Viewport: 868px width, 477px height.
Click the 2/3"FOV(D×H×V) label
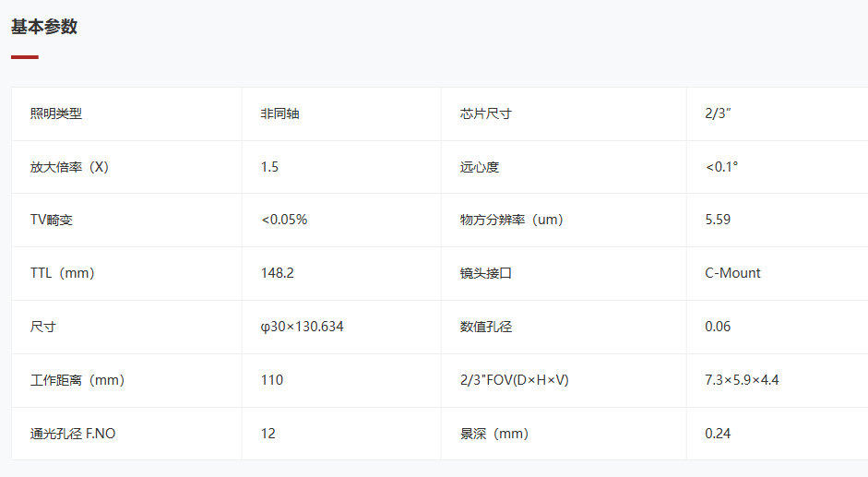[515, 380]
